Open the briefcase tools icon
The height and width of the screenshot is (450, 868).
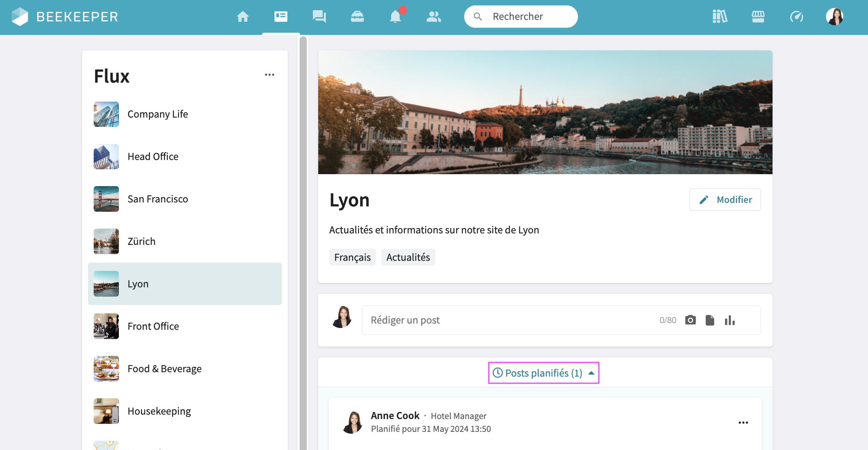[x=357, y=17]
